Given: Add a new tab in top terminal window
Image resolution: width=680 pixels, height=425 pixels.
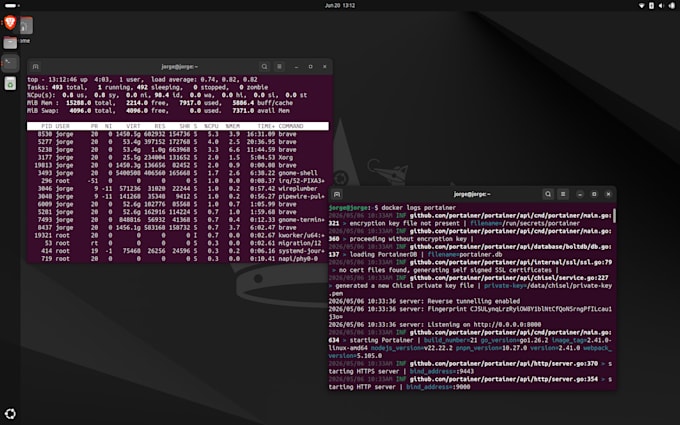Looking at the screenshot, I should [36, 66].
